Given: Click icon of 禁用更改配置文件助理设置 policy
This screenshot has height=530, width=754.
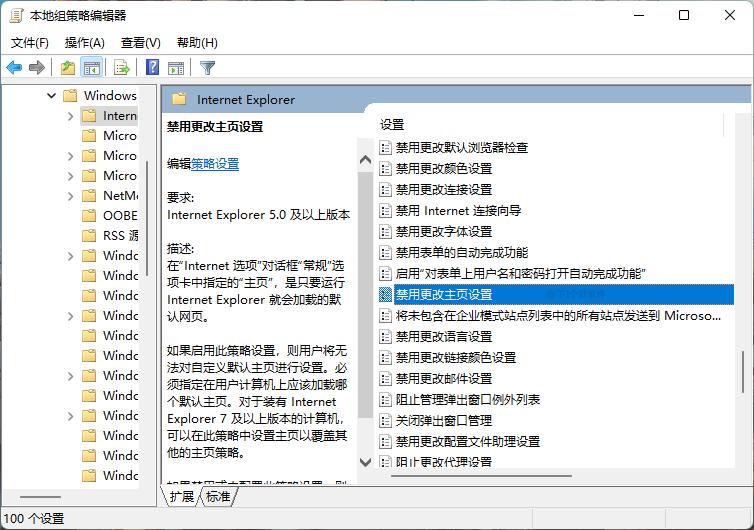Looking at the screenshot, I should (x=385, y=442).
